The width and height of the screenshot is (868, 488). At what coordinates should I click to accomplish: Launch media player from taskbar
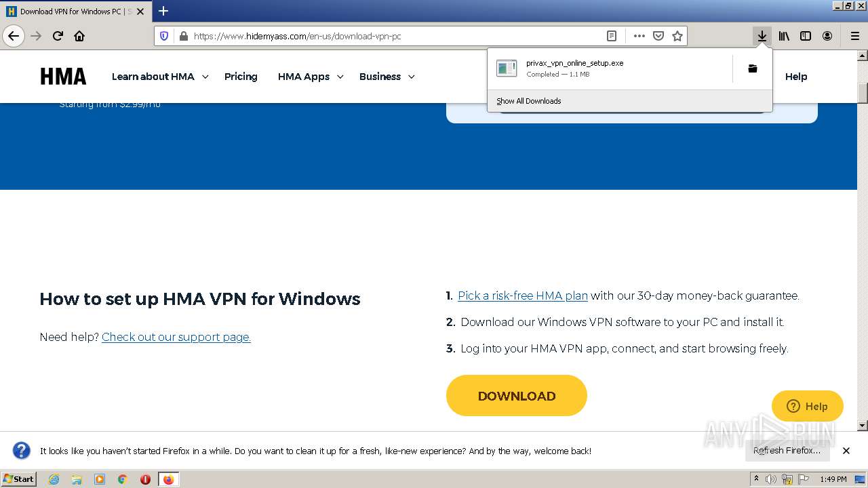[x=100, y=479]
